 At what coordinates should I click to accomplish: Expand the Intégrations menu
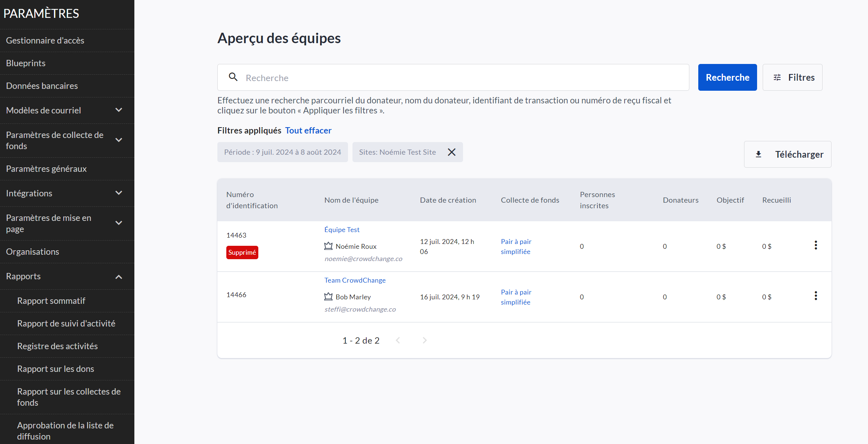[119, 193]
